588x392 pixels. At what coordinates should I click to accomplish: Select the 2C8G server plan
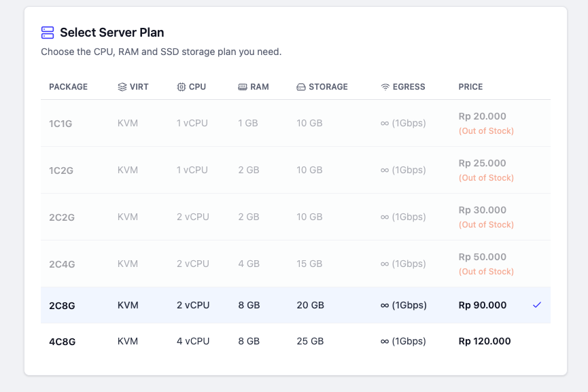click(x=296, y=305)
